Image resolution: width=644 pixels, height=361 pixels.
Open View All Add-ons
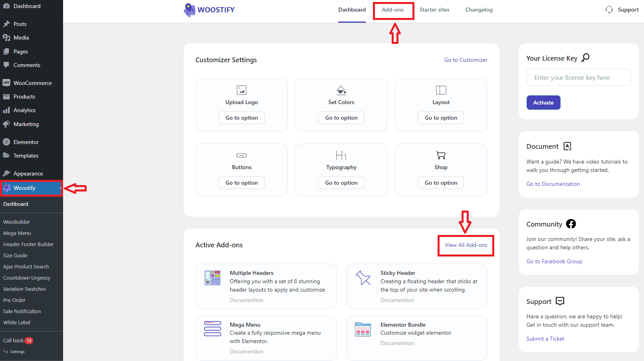(466, 245)
